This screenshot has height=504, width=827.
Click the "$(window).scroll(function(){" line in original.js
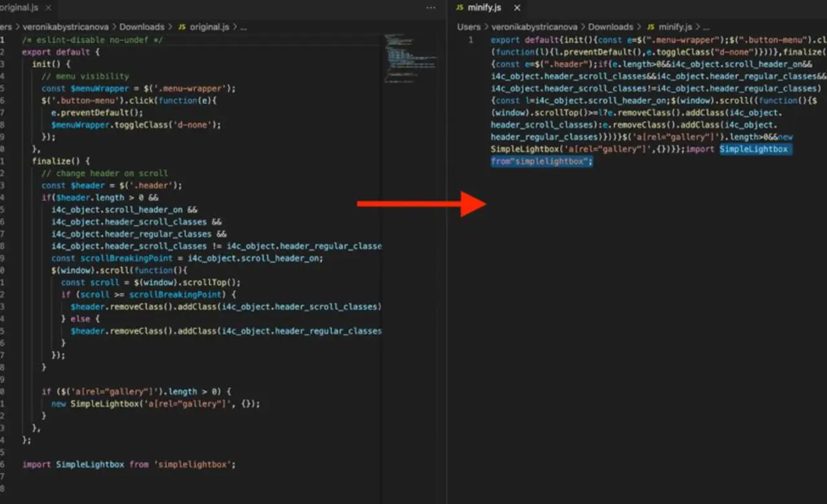click(120, 270)
